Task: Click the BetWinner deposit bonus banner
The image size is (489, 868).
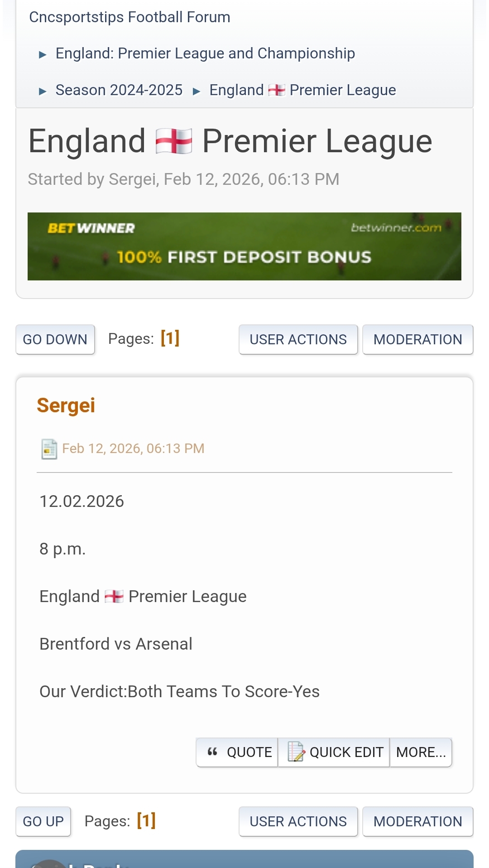Action: pyautogui.click(x=244, y=246)
